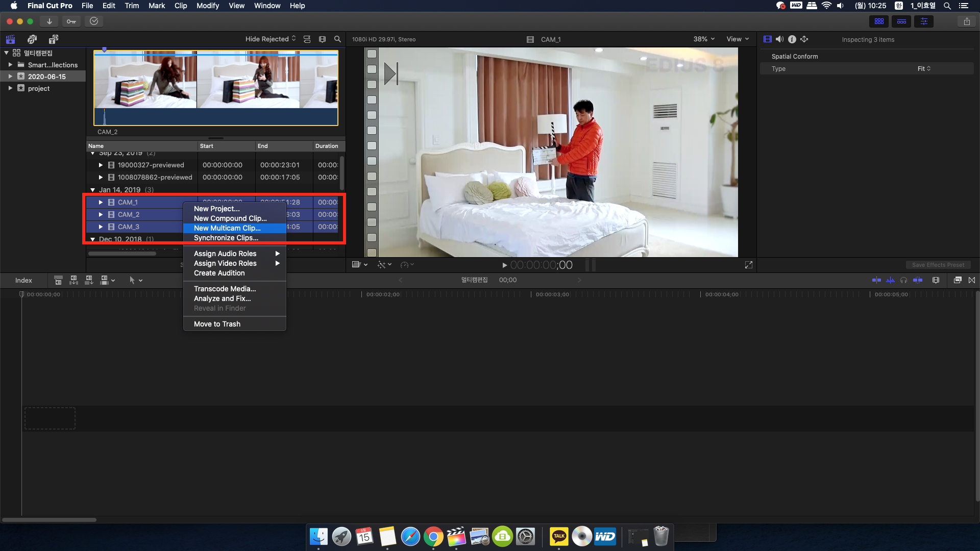
Task: Open the Info inspector icon
Action: (792, 39)
